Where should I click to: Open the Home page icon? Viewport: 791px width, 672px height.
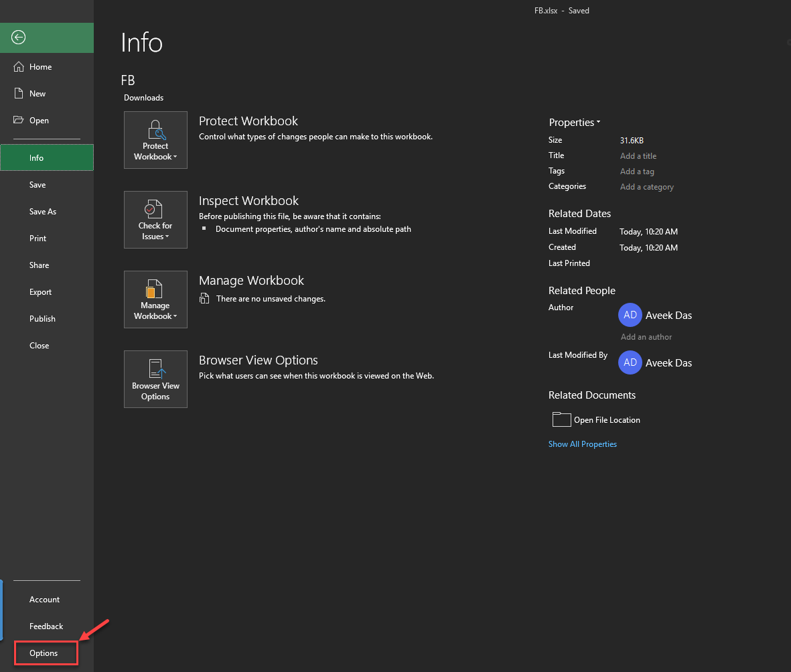[x=19, y=67]
